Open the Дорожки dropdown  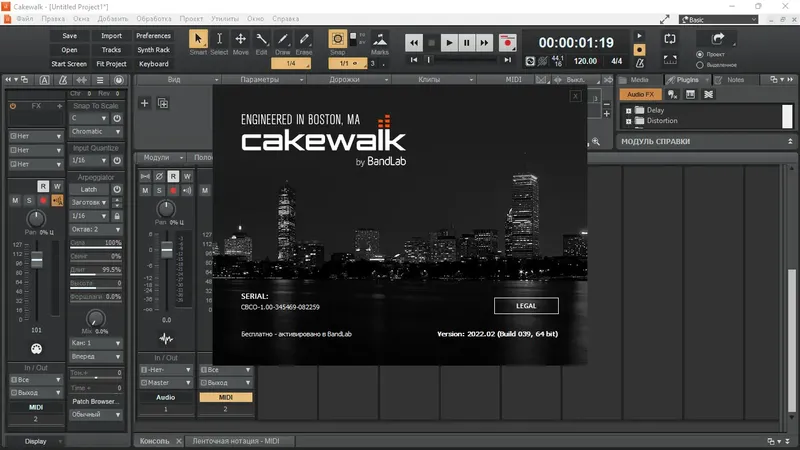point(349,80)
